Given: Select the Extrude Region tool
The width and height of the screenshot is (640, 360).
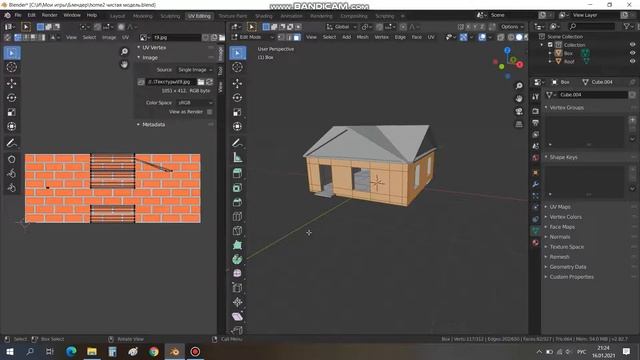Looking at the screenshot, I should (x=238, y=173).
